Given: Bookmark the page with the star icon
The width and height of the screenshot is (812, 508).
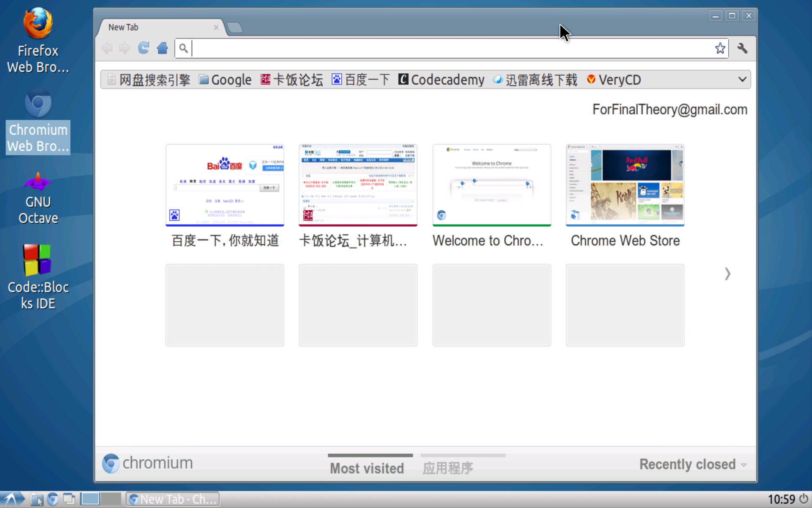Looking at the screenshot, I should [720, 48].
